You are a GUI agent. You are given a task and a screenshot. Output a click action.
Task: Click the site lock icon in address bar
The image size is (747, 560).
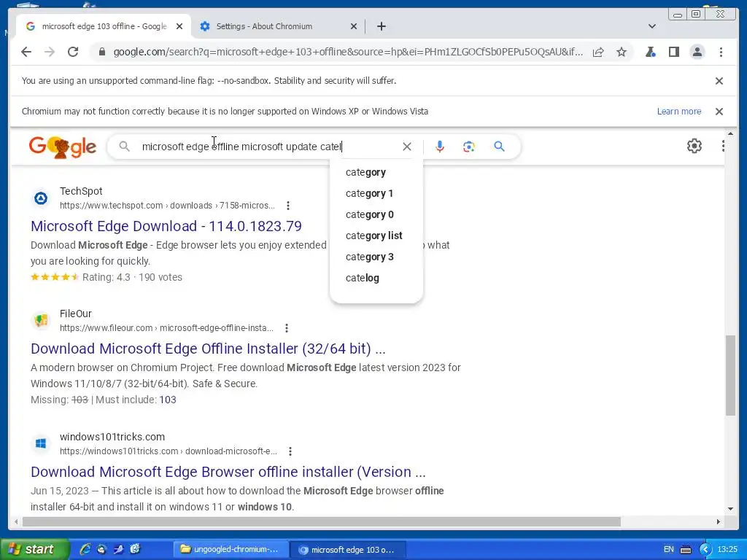101,52
